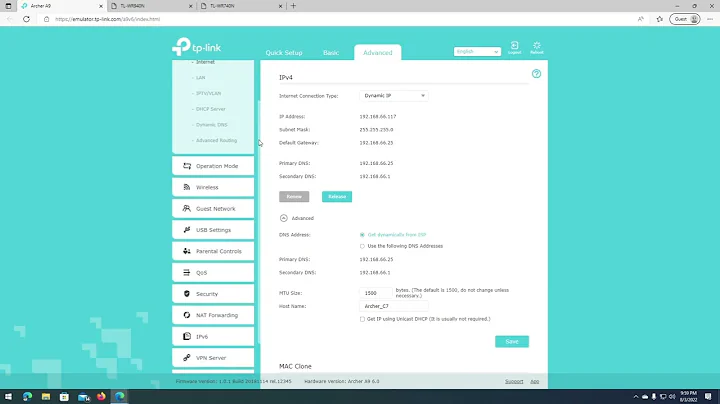This screenshot has height=404, width=720.
Task: Switch to the Basic tab
Action: (x=331, y=52)
